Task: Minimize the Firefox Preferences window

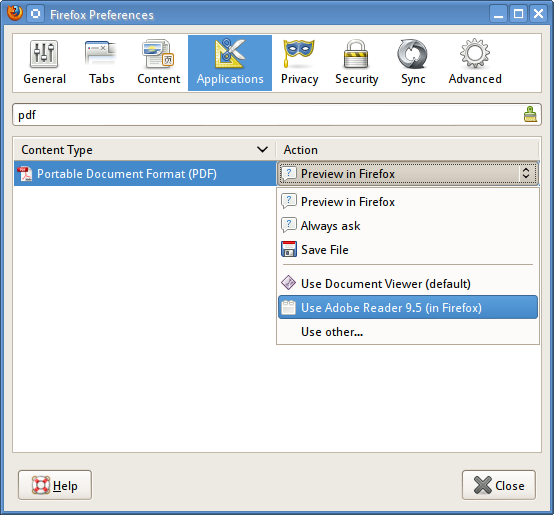Action: point(498,14)
